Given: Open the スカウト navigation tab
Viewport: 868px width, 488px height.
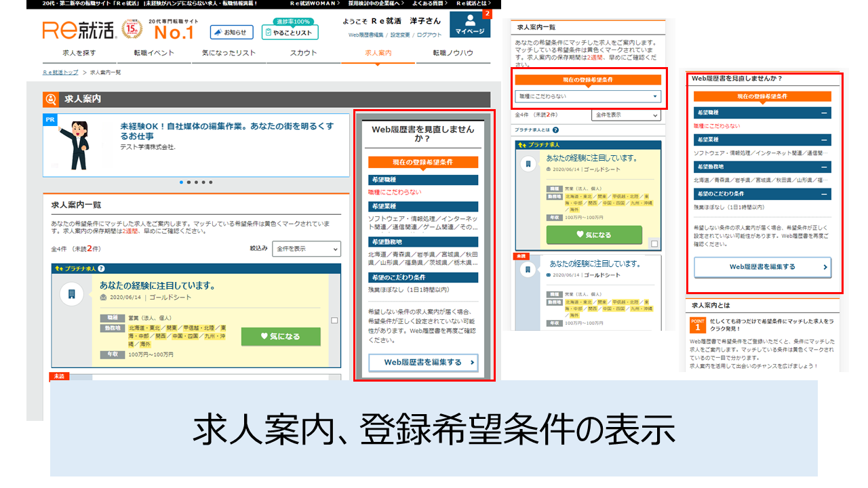Looking at the screenshot, I should coord(304,53).
